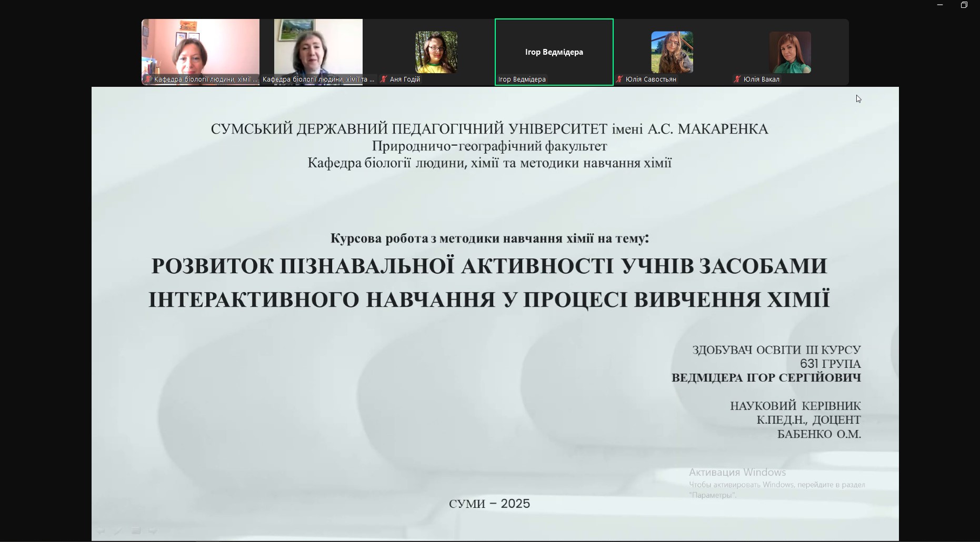
Task: Select Аня Годій participant tile
Action: click(436, 52)
